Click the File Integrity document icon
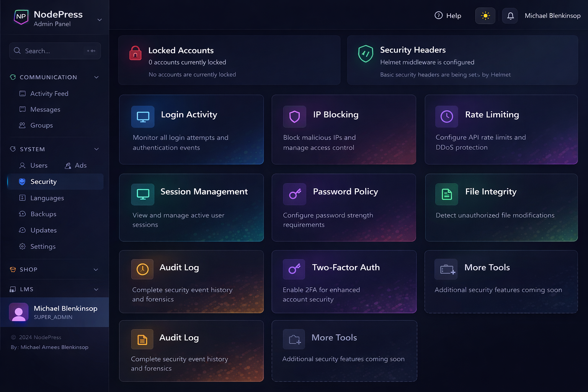588x392 pixels. pyautogui.click(x=447, y=194)
